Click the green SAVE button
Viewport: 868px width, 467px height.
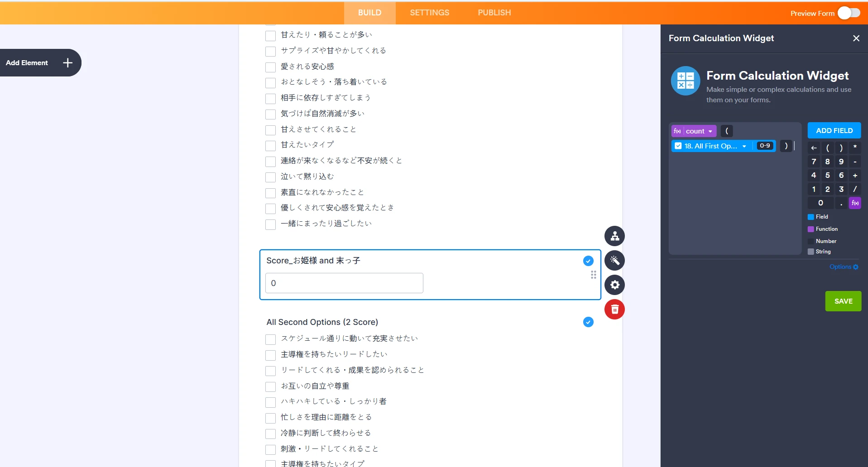[x=843, y=301]
